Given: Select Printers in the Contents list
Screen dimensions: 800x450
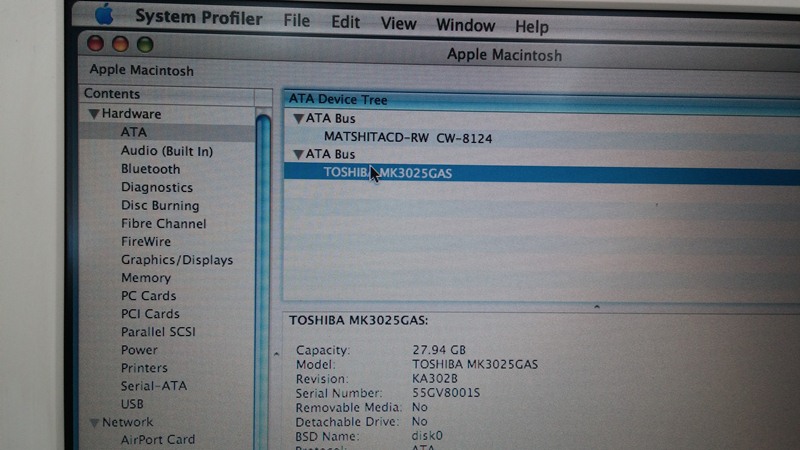Looking at the screenshot, I should pos(144,368).
